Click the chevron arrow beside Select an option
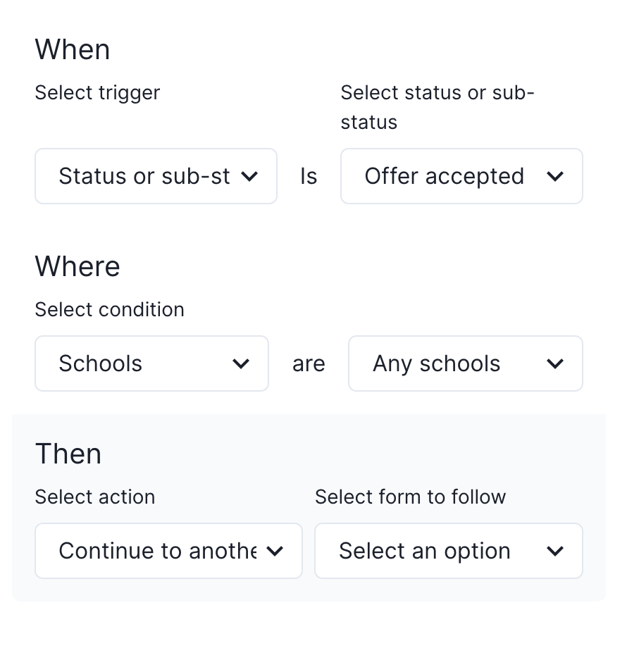The width and height of the screenshot is (627, 672). pyautogui.click(x=555, y=551)
